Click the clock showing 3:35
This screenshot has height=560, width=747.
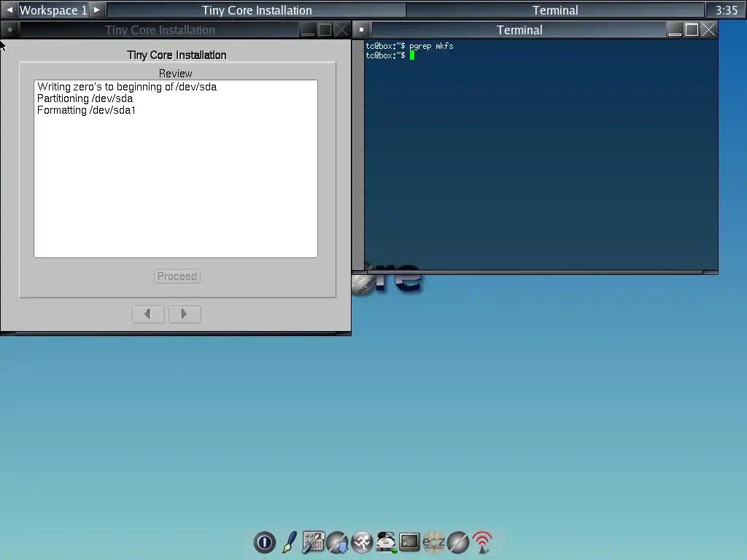pyautogui.click(x=726, y=10)
